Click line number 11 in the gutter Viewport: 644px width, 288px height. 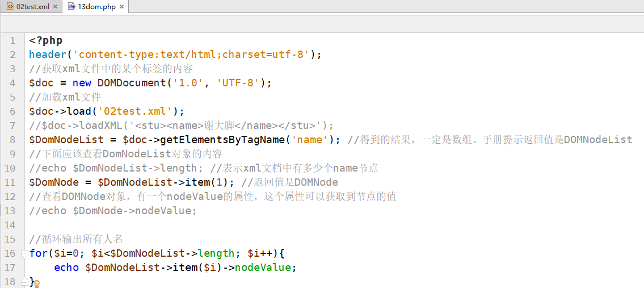coord(10,182)
